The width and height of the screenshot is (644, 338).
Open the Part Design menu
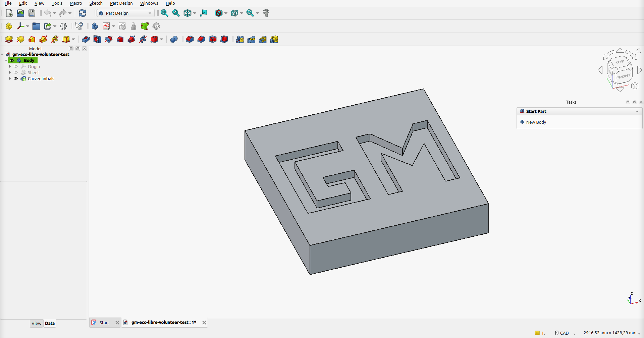coord(121,3)
